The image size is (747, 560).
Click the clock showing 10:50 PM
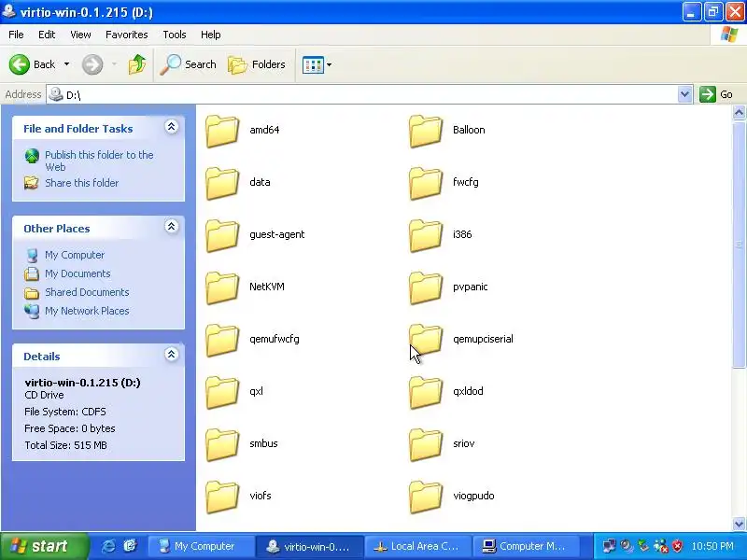tap(712, 546)
